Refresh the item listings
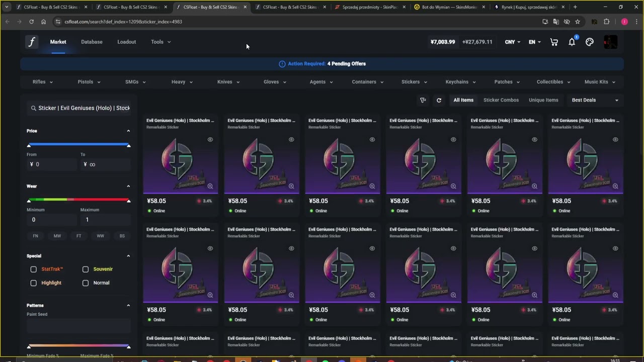 (x=439, y=100)
